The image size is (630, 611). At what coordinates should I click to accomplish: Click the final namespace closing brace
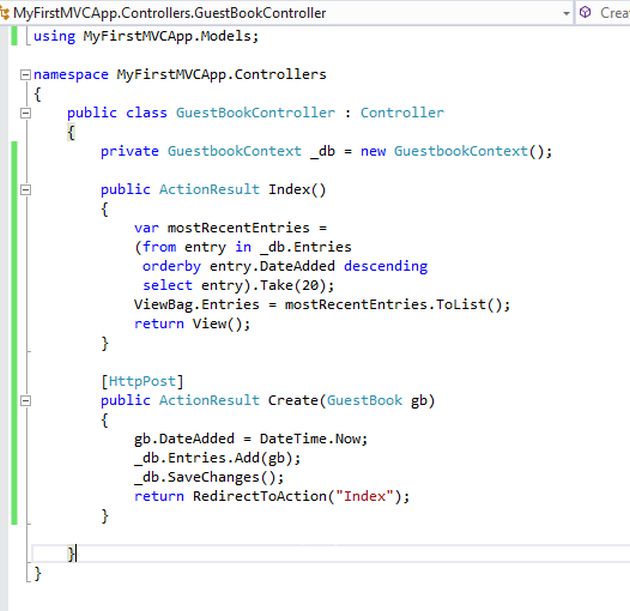(38, 573)
